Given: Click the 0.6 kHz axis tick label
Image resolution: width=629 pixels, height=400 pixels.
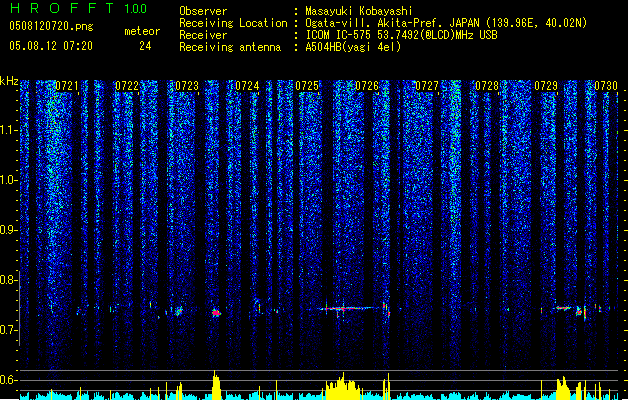Looking at the screenshot, I should (x=8, y=380).
